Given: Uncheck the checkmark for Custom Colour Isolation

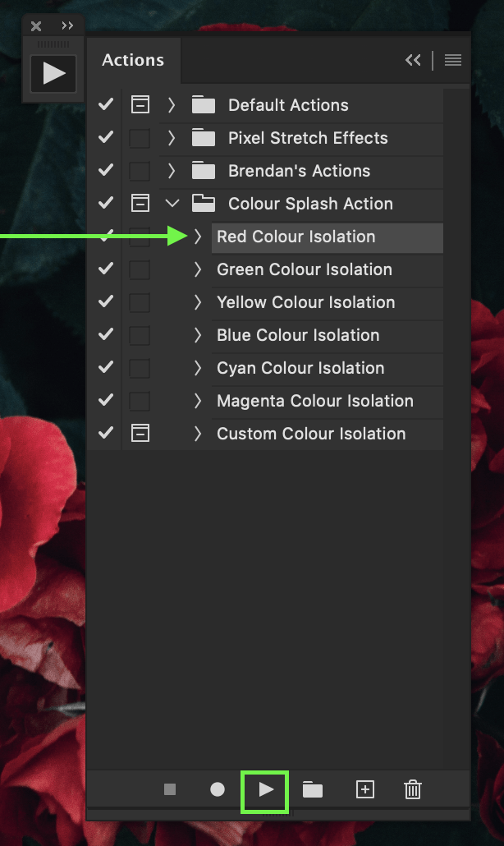Looking at the screenshot, I should pyautogui.click(x=106, y=433).
